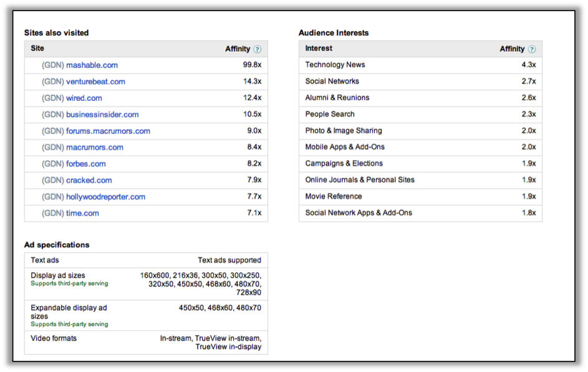Select the Social Networks interest row
The width and height of the screenshot is (588, 372).
tap(420, 81)
